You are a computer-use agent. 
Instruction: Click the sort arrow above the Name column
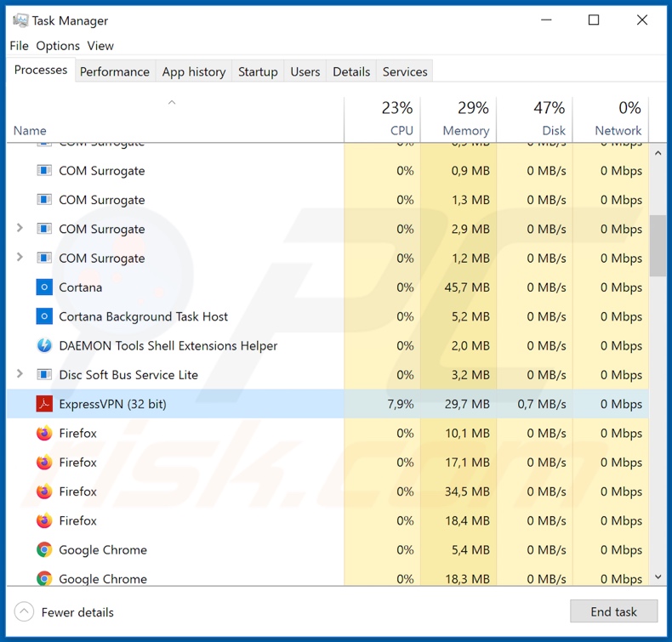click(172, 102)
